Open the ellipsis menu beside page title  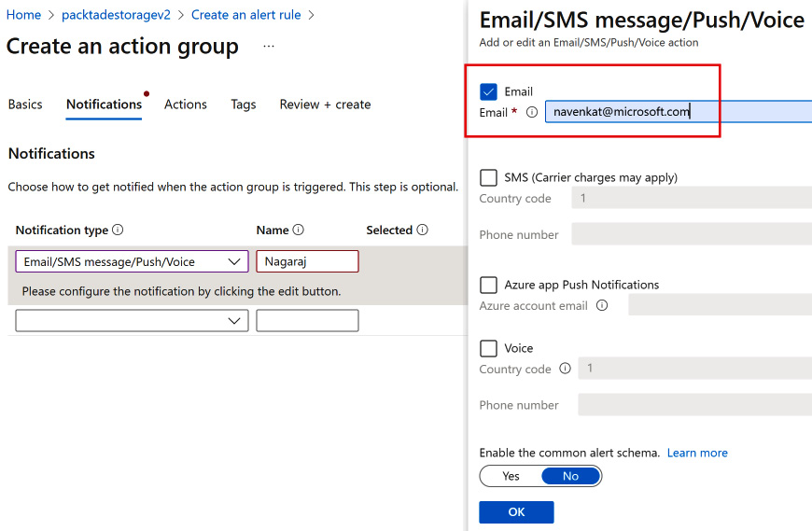(x=269, y=46)
